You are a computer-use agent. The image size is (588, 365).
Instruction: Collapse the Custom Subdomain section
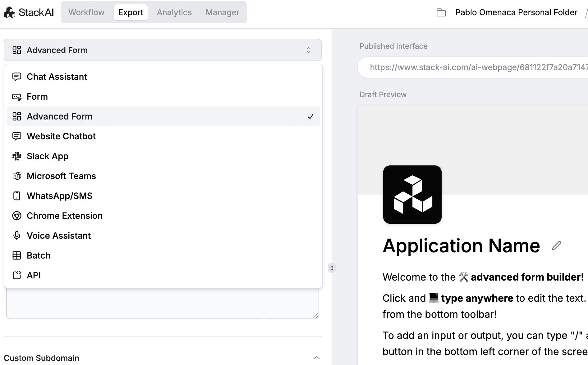[x=316, y=358]
